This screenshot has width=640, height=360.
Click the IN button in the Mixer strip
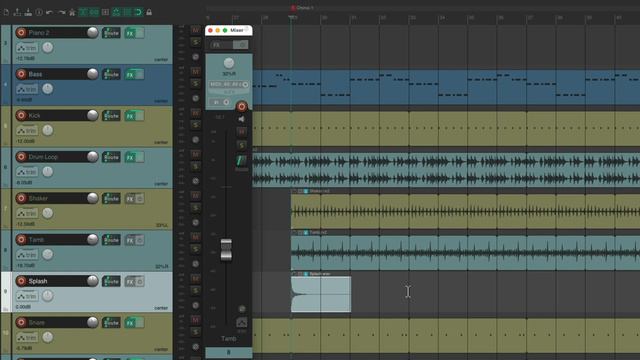pyautogui.click(x=216, y=102)
